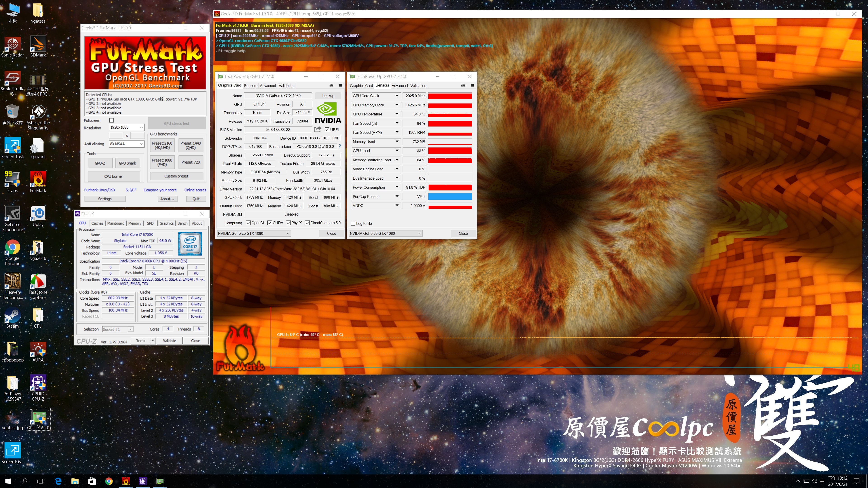Toggle the OpenCL checkbox in GPU-Z
This screenshot has width=868, height=488.
[x=248, y=223]
